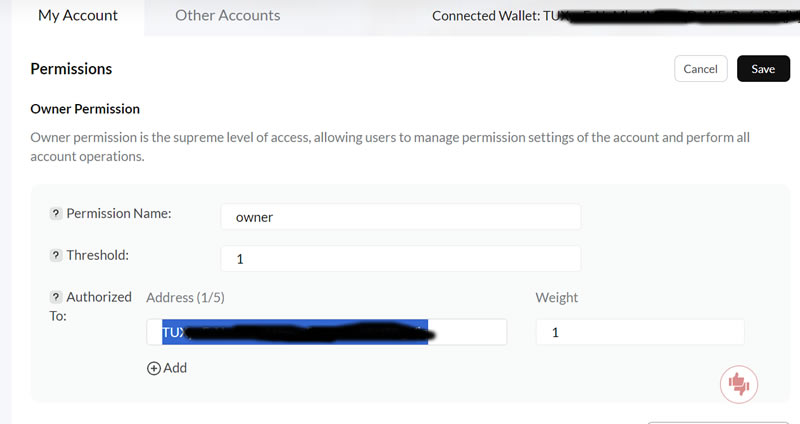Click the Address (1/5) column label
Viewport: 800px width, 424px height.
[x=185, y=297]
